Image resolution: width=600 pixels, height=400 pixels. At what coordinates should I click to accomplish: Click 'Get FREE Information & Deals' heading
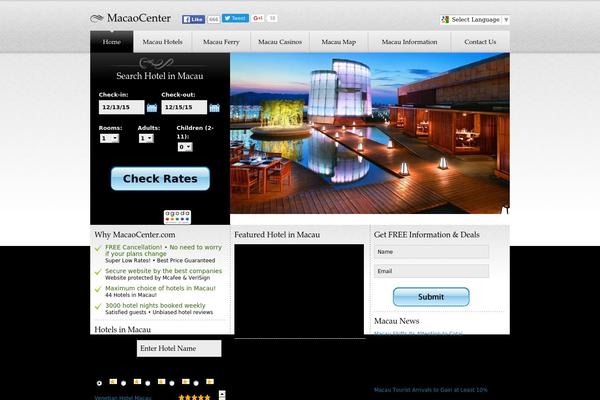click(427, 235)
